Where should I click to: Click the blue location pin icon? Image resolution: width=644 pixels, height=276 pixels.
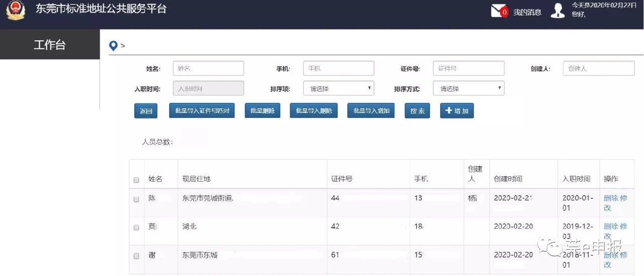pos(113,46)
